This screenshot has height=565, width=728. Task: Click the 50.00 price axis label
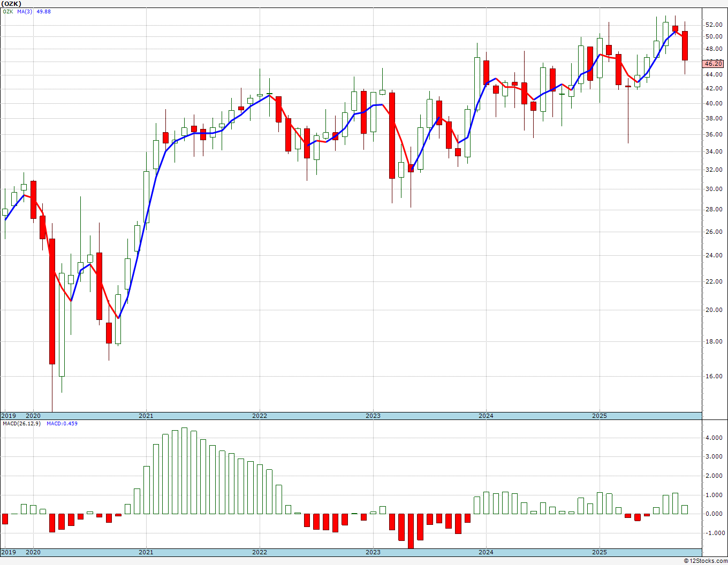(x=713, y=36)
